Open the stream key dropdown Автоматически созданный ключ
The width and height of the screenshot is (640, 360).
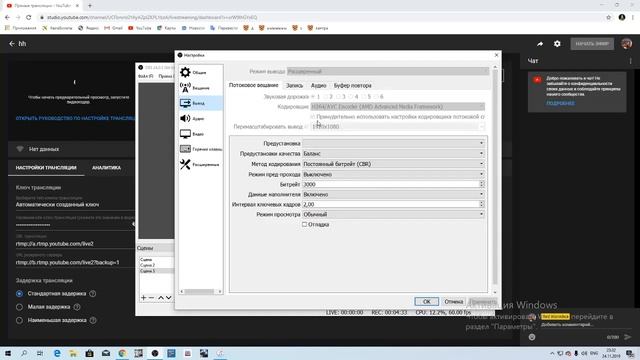(x=75, y=204)
